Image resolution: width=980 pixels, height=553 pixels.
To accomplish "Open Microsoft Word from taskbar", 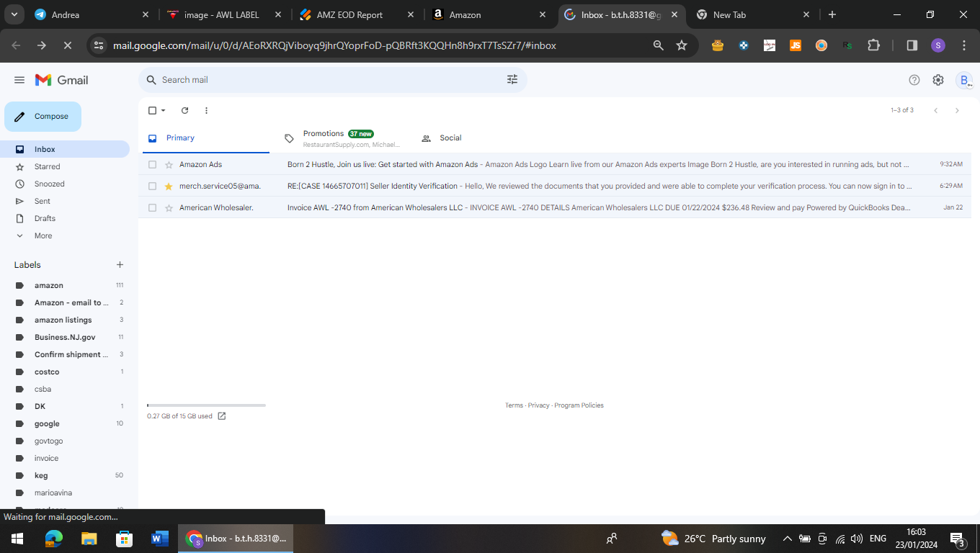I will [159, 538].
